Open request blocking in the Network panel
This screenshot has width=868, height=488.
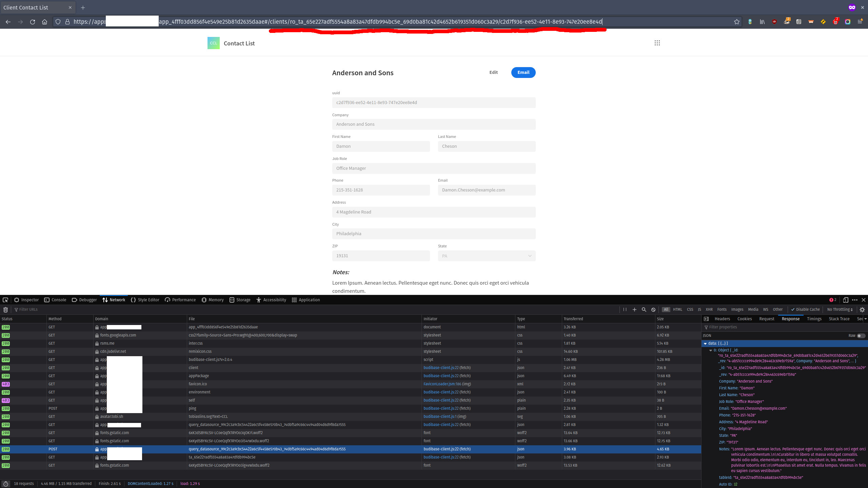(653, 309)
